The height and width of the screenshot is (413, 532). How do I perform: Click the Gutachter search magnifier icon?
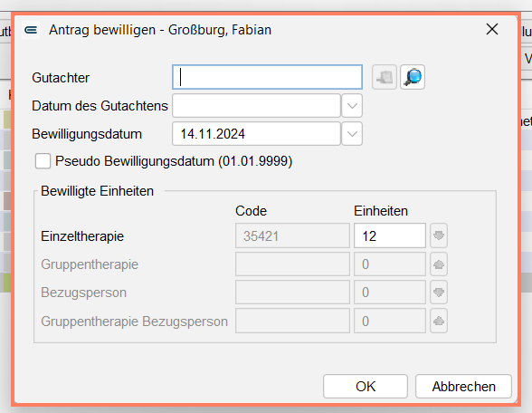(413, 77)
